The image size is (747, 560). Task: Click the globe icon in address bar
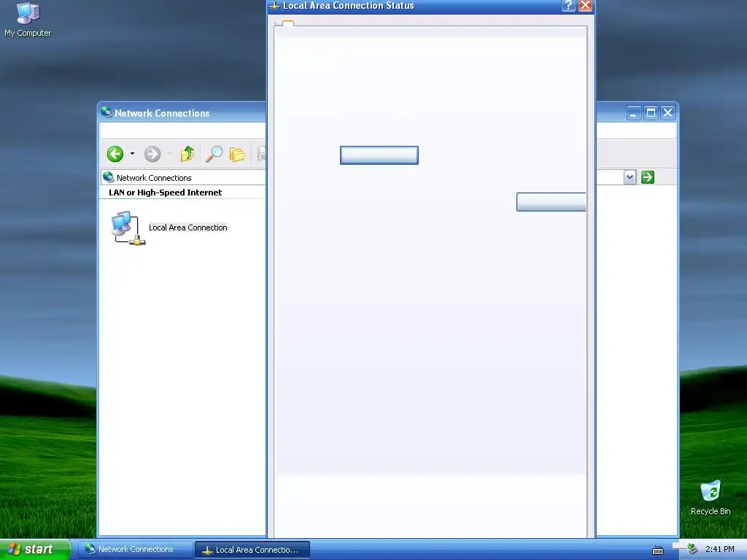[x=109, y=178]
